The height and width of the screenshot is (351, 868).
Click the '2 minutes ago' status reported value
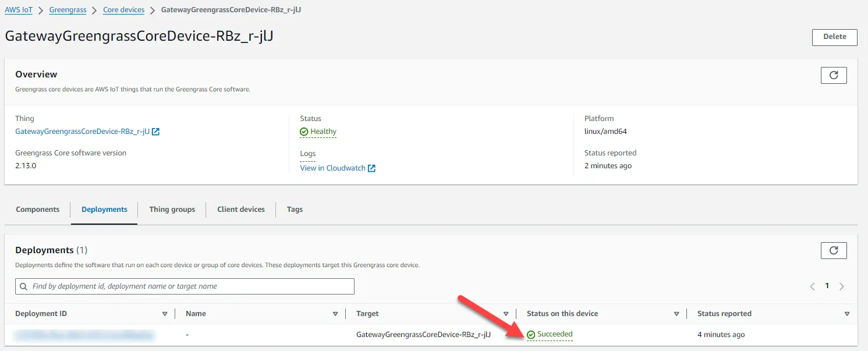[608, 166]
